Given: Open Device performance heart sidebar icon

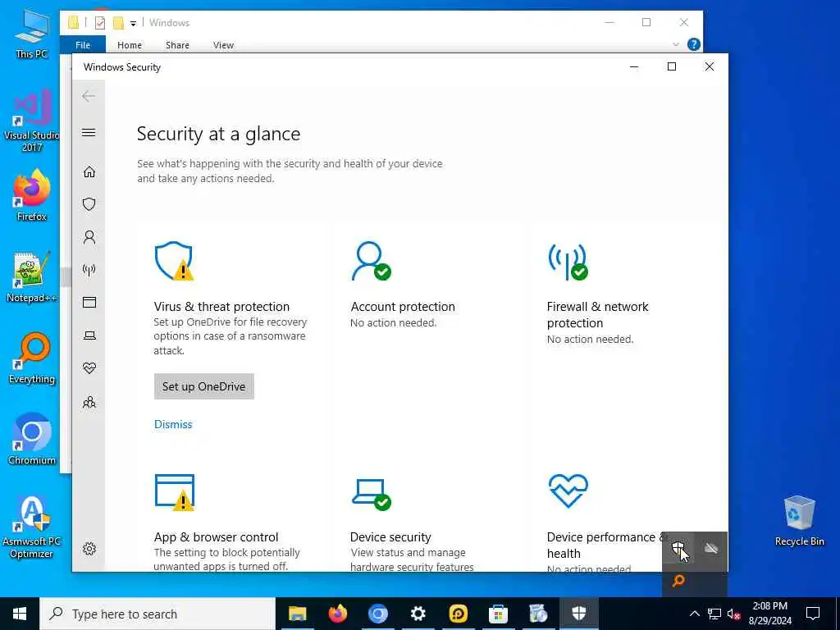Looking at the screenshot, I should (x=89, y=368).
